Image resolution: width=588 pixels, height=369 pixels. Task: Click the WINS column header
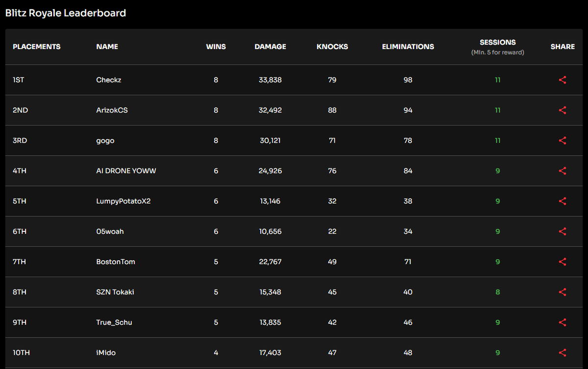(x=216, y=47)
